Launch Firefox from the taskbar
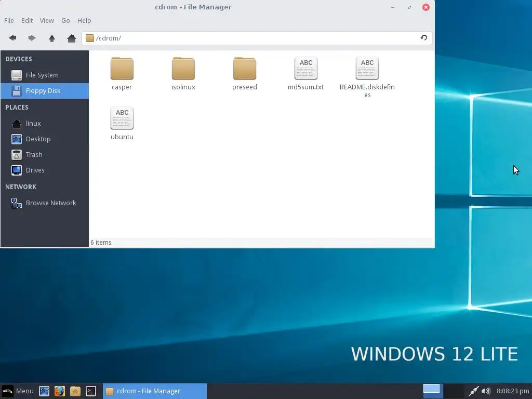 tap(60, 391)
